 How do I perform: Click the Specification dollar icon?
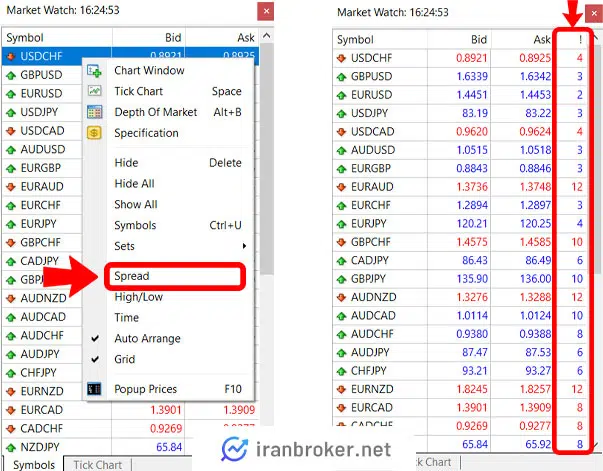(95, 133)
